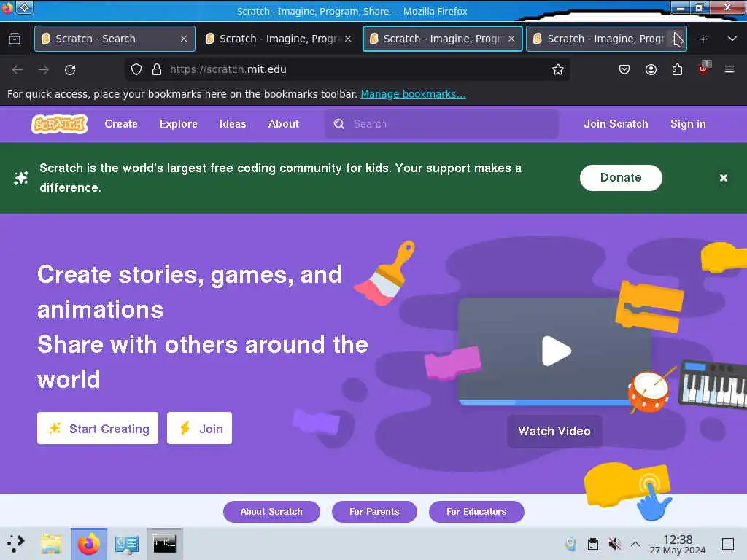
Task: Click the padlock site information icon
Action: (157, 69)
